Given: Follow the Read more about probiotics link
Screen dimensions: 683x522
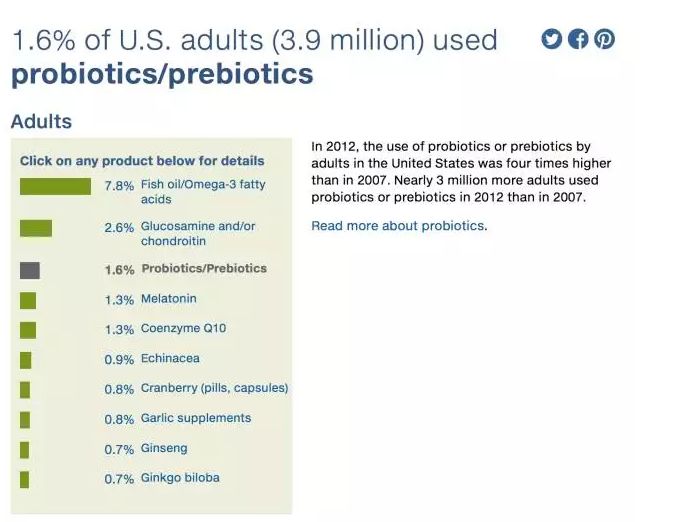Looking at the screenshot, I should pos(399,226).
